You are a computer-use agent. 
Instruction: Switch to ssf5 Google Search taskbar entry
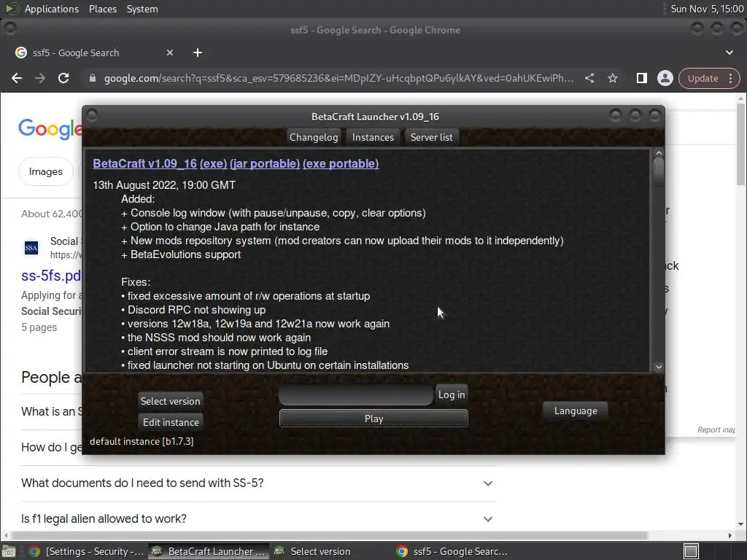click(452, 551)
